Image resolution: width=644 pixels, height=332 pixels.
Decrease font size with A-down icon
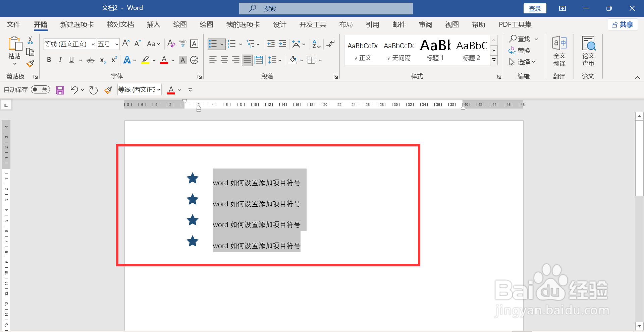(x=138, y=44)
